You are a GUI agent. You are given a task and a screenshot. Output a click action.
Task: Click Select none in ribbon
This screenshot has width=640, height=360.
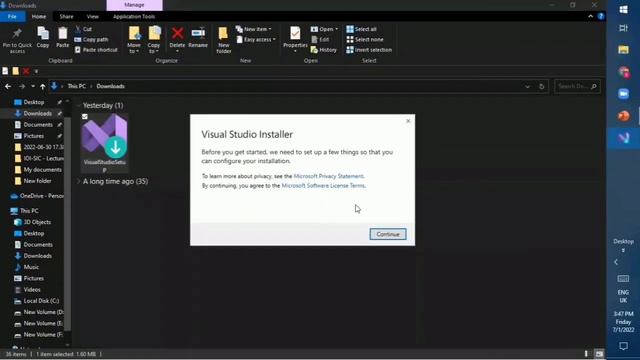pos(365,40)
